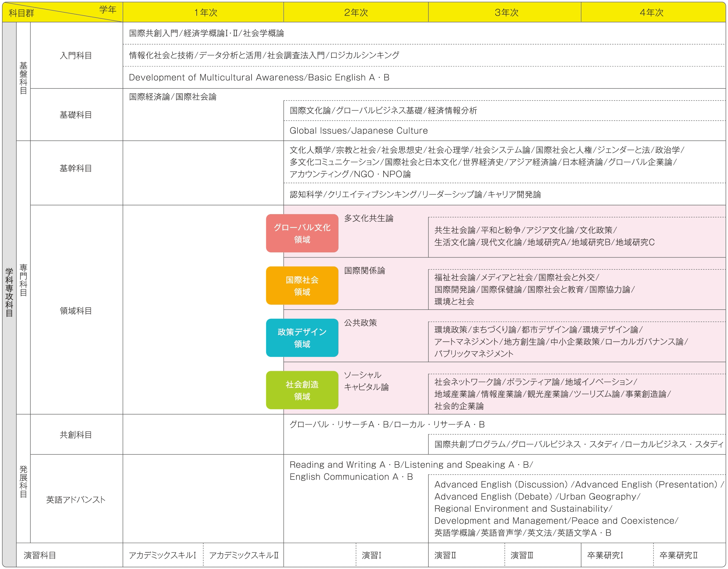This screenshot has height=569, width=728.
Task: Click the vertical 発展科目 label
Action: [23, 481]
